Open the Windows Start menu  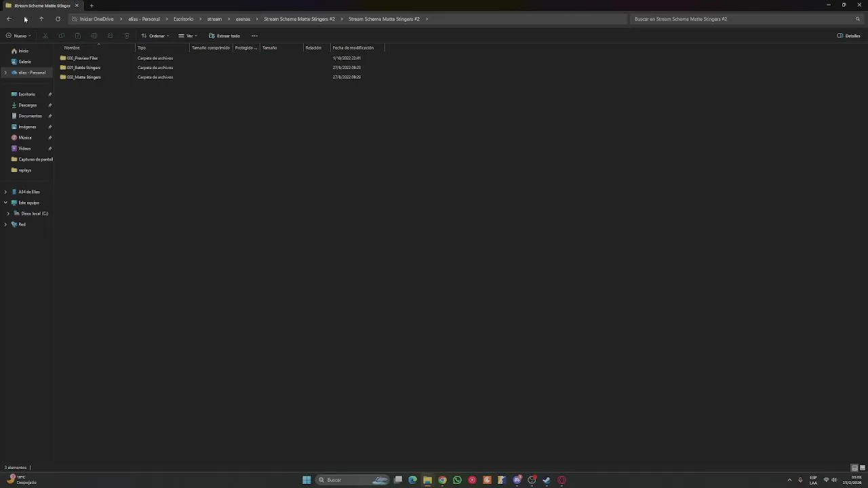point(307,480)
